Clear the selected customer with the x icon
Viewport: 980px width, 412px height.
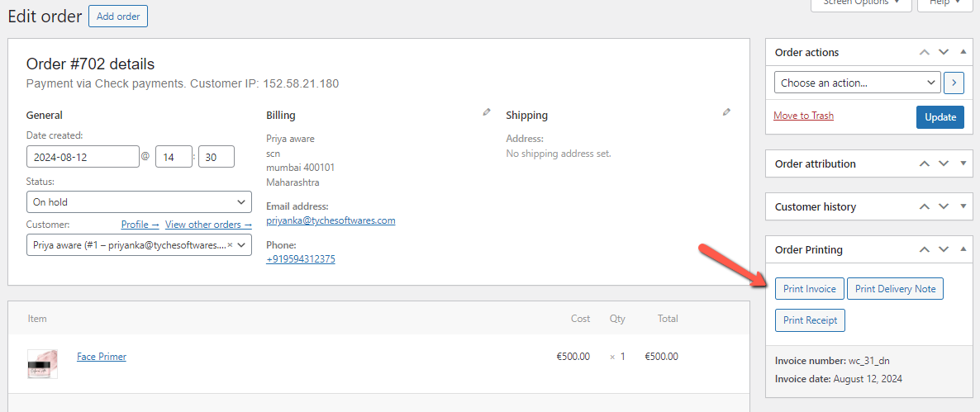[230, 245]
